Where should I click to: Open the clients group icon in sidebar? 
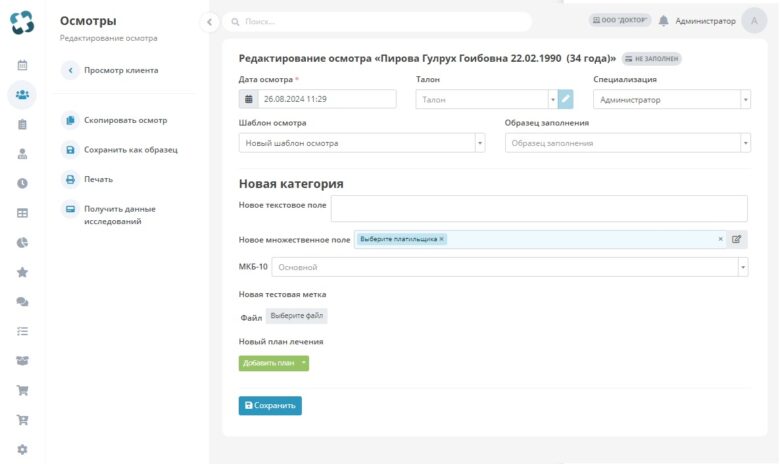(x=22, y=94)
